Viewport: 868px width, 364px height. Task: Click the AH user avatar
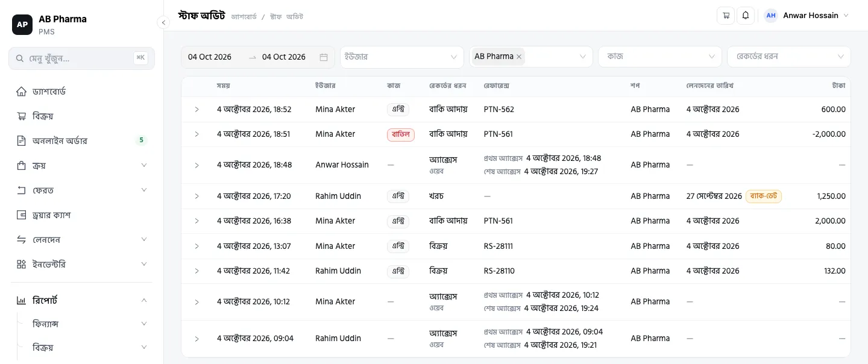coord(771,16)
